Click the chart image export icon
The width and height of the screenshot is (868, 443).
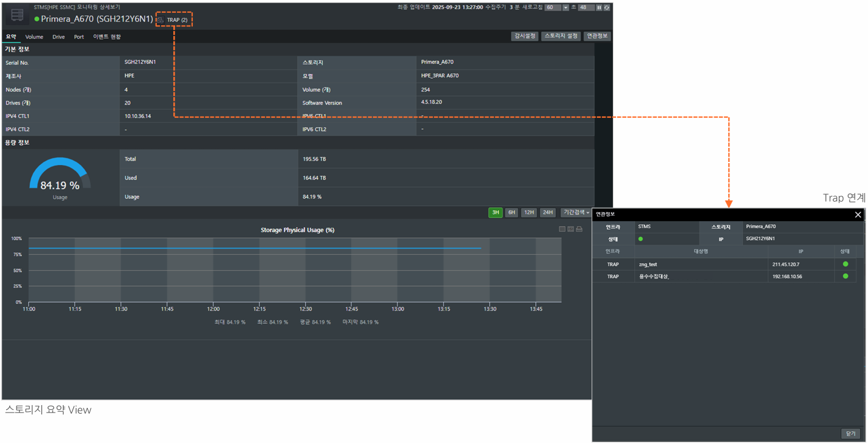pyautogui.click(x=571, y=229)
